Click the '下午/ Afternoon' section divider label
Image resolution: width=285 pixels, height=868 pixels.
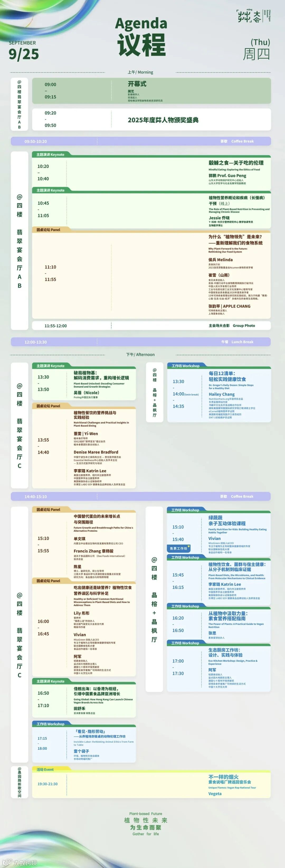(x=140, y=355)
